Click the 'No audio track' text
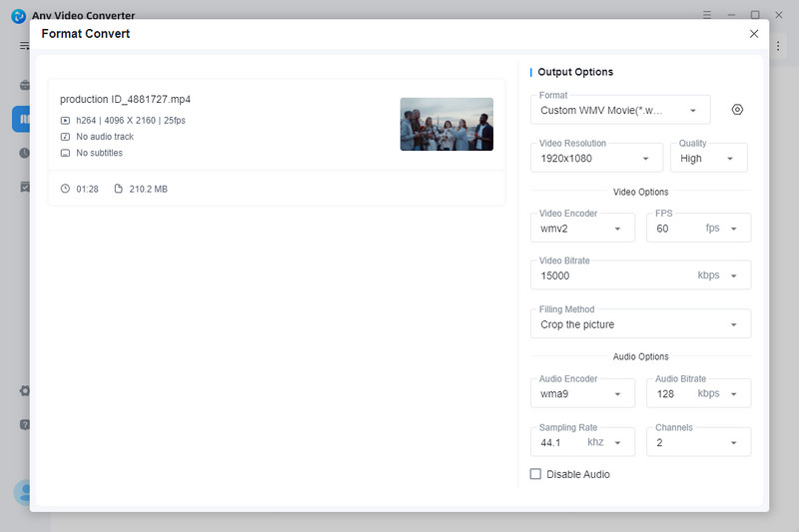799x532 pixels. tap(105, 137)
